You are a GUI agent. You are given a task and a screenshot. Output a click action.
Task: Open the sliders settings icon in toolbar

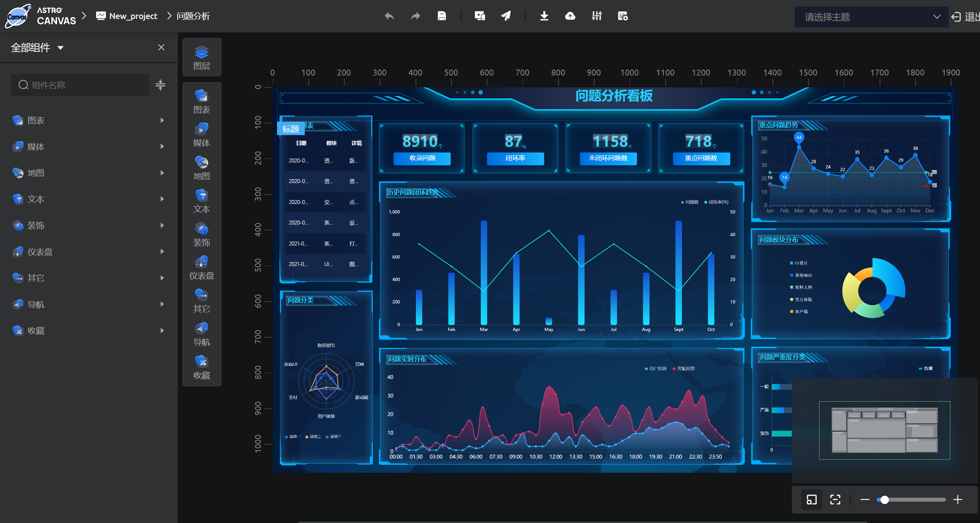(597, 16)
